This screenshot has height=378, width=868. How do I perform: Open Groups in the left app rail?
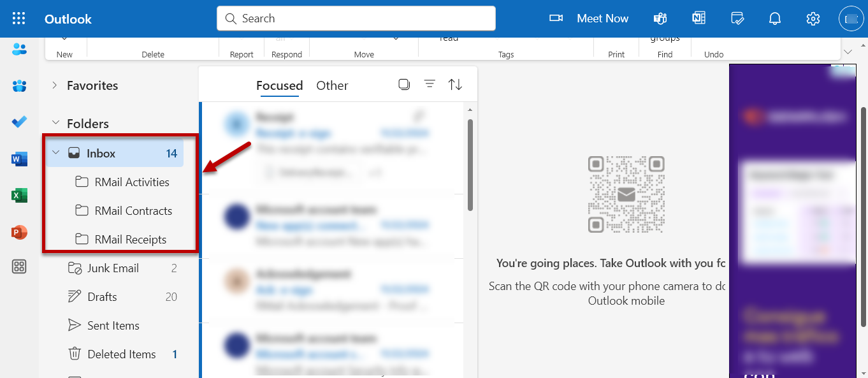click(19, 85)
